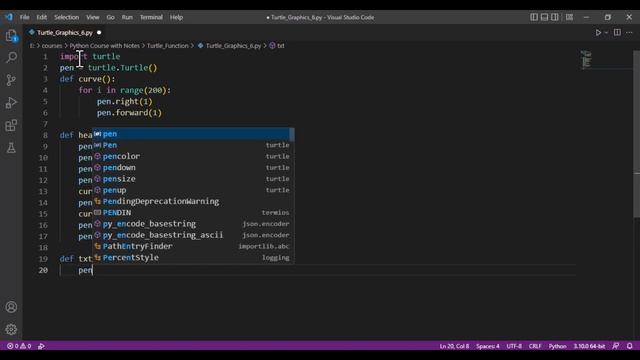Open the Explorer view in activity bar
The width and height of the screenshot is (640, 360).
coord(11,36)
